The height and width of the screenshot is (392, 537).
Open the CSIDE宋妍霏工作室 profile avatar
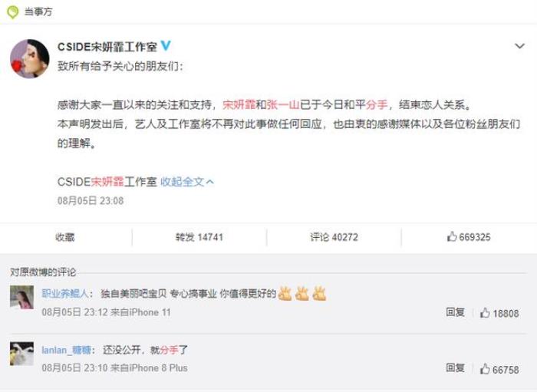point(29,59)
